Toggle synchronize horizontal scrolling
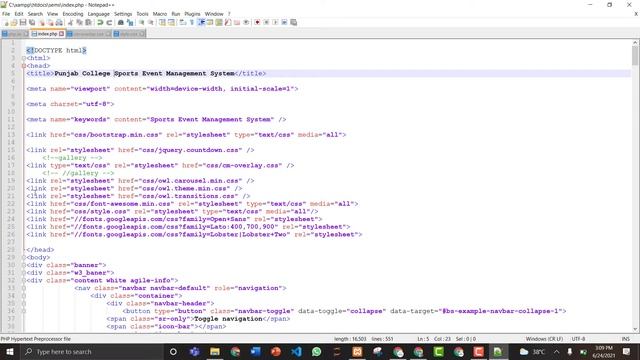640x360 pixels. tap(171, 22)
